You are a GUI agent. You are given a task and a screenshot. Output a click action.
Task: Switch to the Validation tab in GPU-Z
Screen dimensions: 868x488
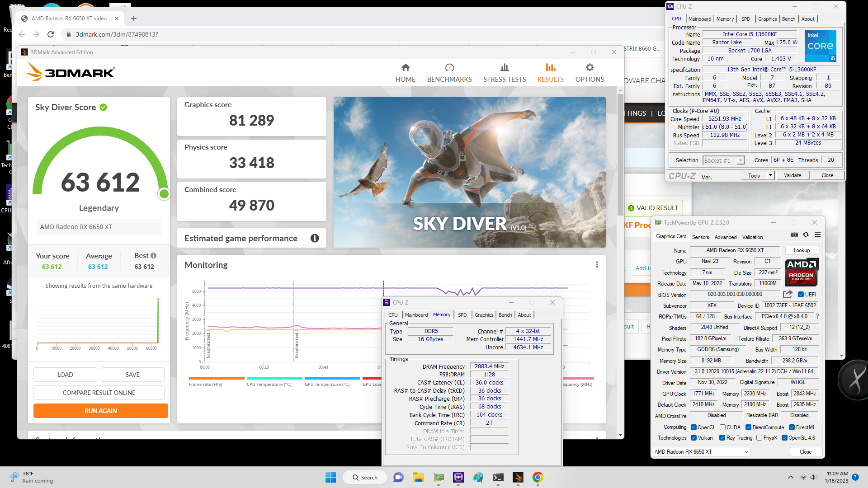click(x=752, y=237)
